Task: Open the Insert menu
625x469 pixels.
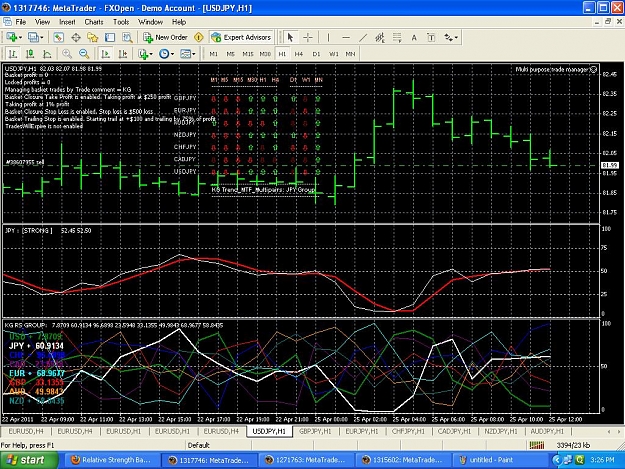Action: [x=67, y=22]
